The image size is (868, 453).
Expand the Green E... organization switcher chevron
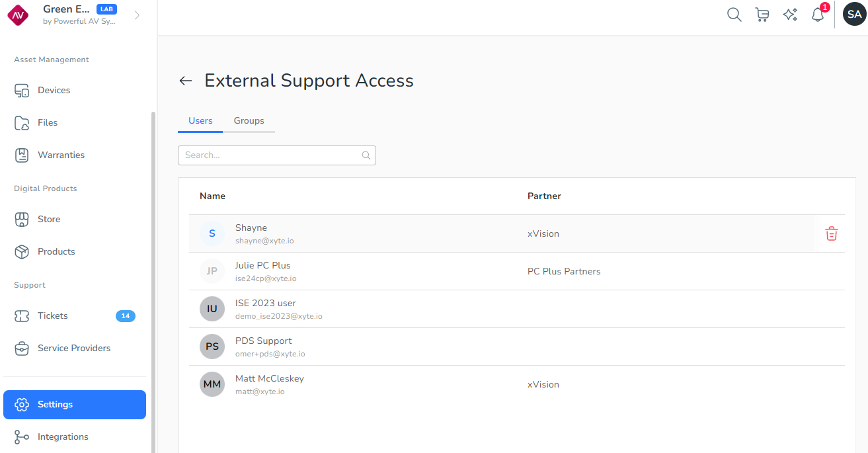(x=137, y=15)
